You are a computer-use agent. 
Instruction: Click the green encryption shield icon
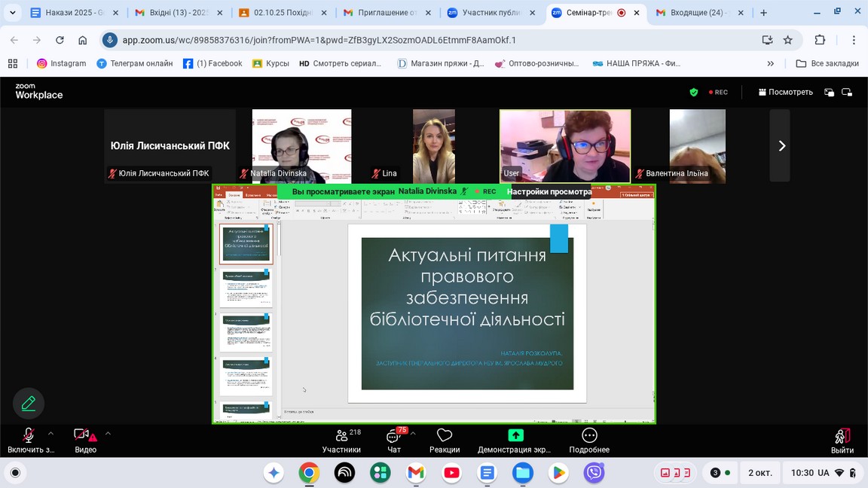point(693,92)
